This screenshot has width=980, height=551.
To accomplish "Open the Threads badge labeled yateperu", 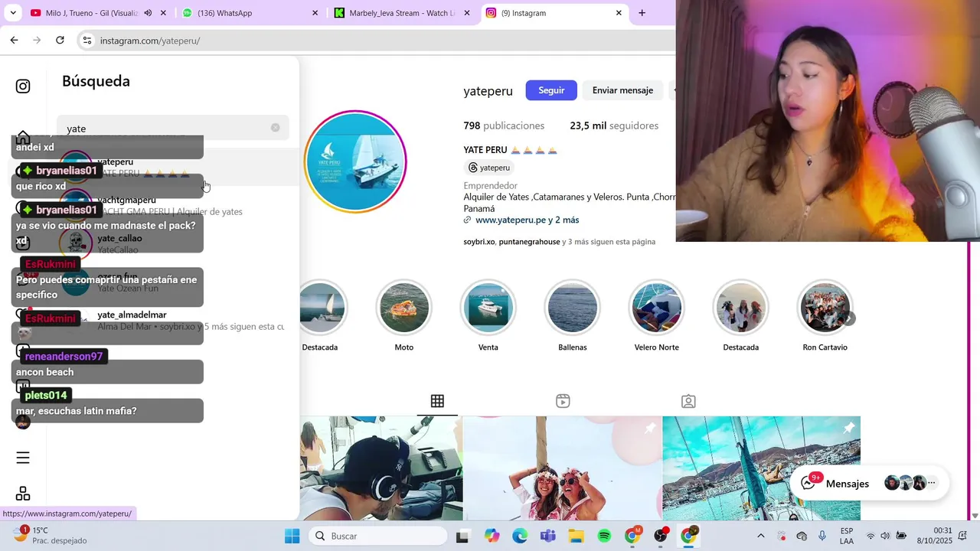I will pyautogui.click(x=488, y=168).
